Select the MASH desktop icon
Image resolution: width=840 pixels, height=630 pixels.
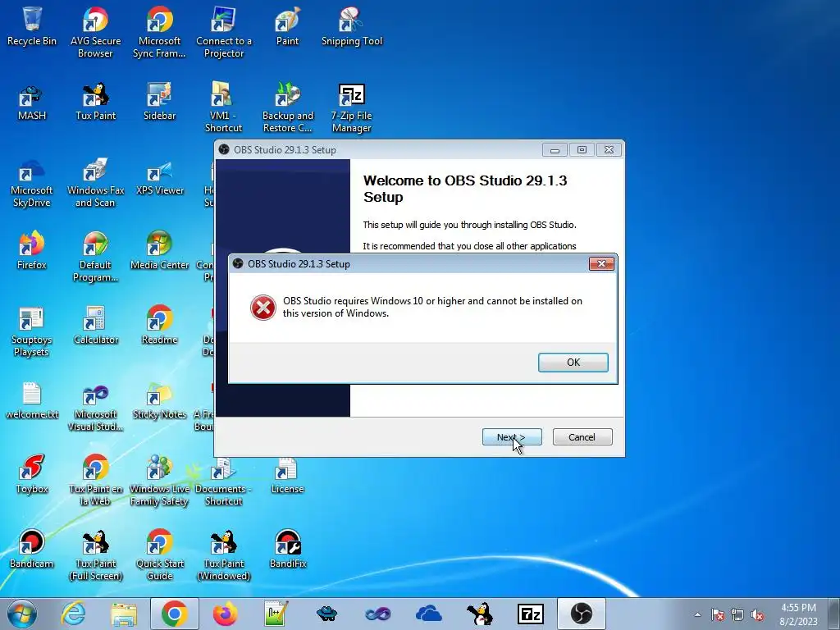(x=32, y=102)
